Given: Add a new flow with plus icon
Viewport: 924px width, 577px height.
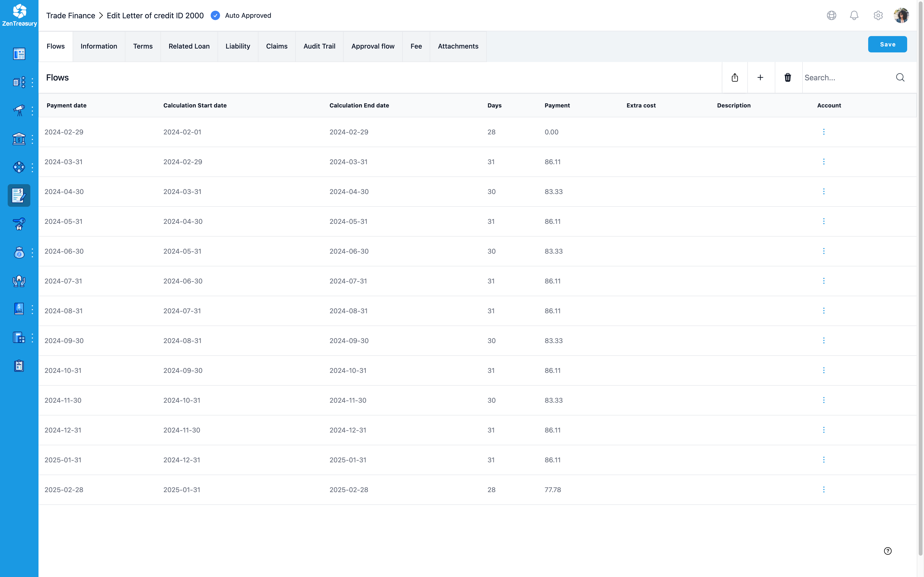Looking at the screenshot, I should (x=760, y=77).
